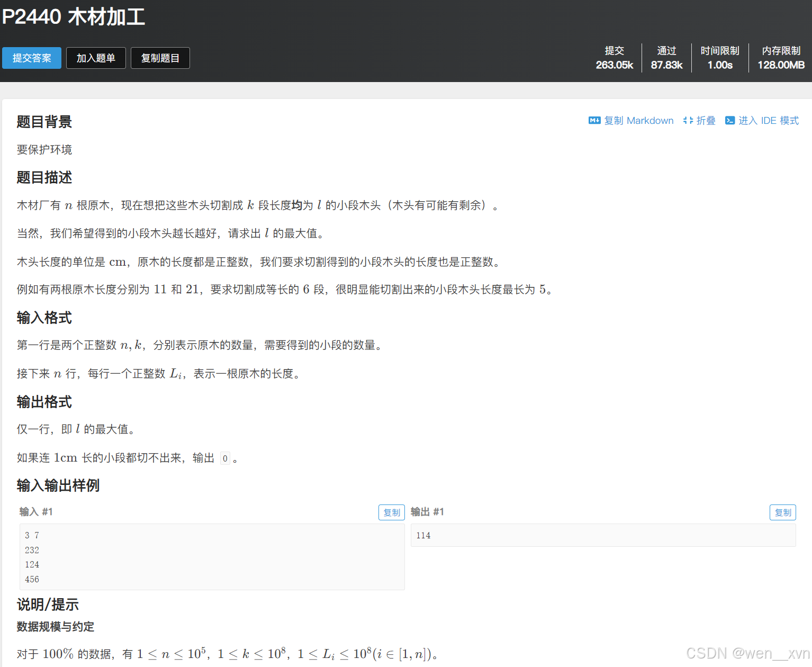The width and height of the screenshot is (812, 667).
Task: Click the sample output value 114
Action: tap(423, 535)
